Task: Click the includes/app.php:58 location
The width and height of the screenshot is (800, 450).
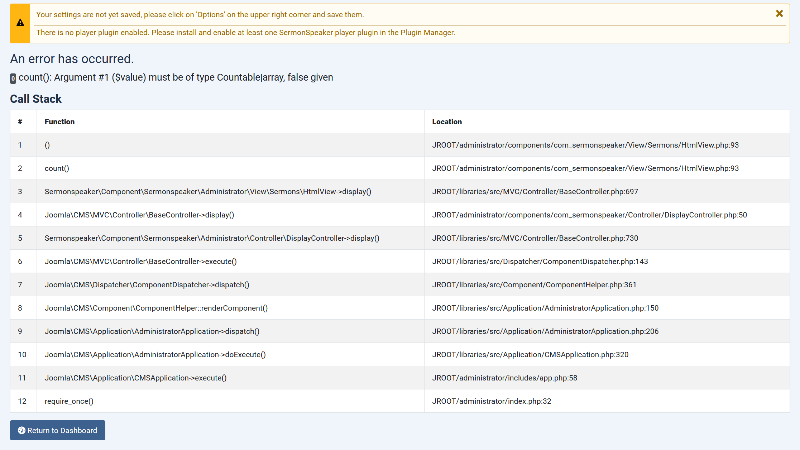Action: (x=505, y=378)
